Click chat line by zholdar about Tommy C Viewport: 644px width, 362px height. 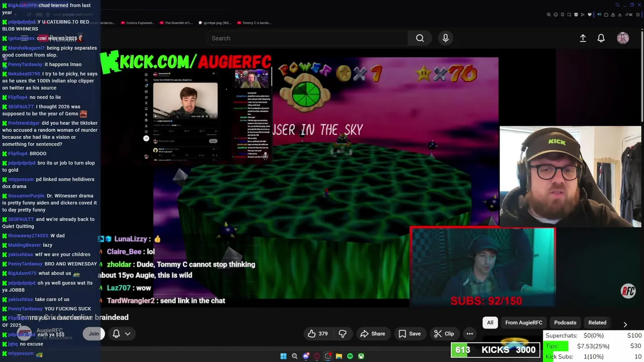177,269
